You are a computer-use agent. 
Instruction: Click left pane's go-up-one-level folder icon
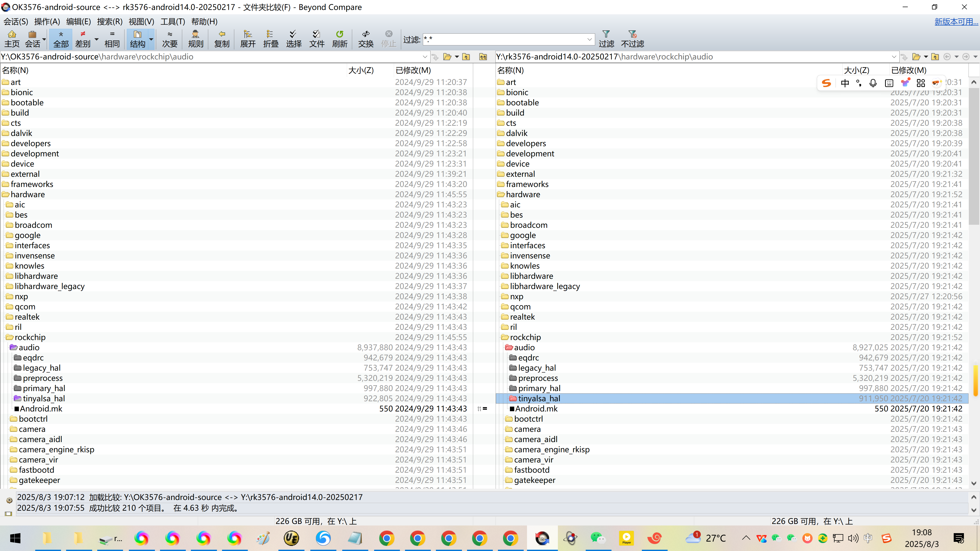pyautogui.click(x=466, y=57)
